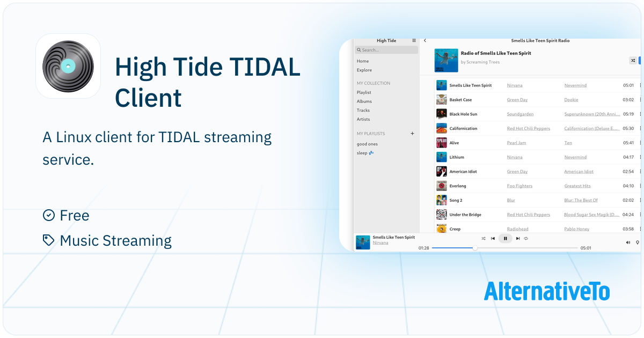
Task: Toggle shuffle in the player bar
Action: (484, 238)
